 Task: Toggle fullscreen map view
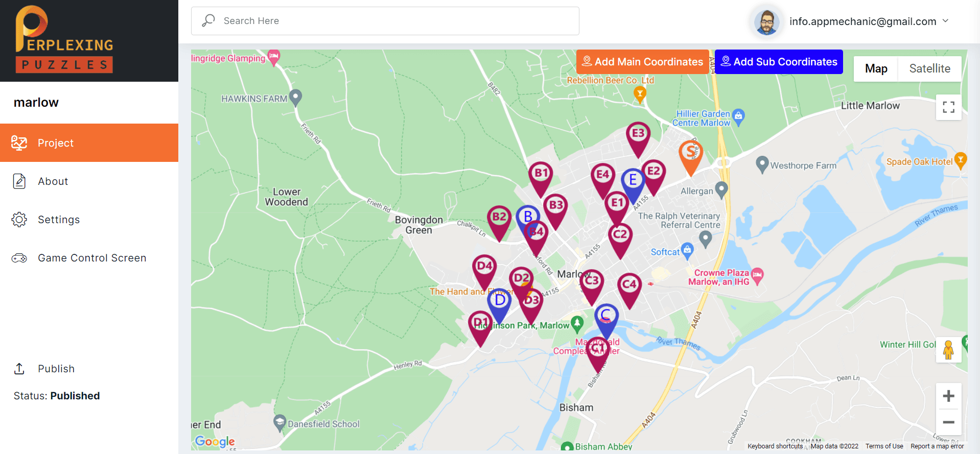point(949,107)
